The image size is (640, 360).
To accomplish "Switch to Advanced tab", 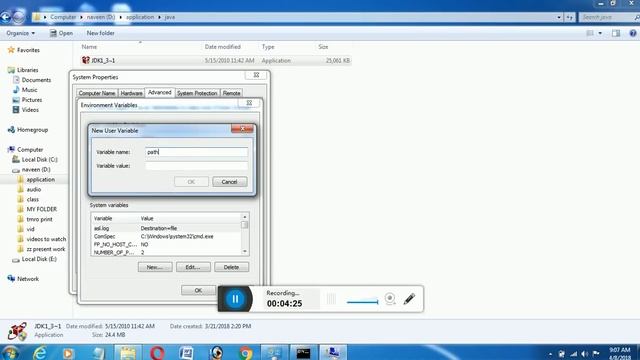I will [160, 93].
